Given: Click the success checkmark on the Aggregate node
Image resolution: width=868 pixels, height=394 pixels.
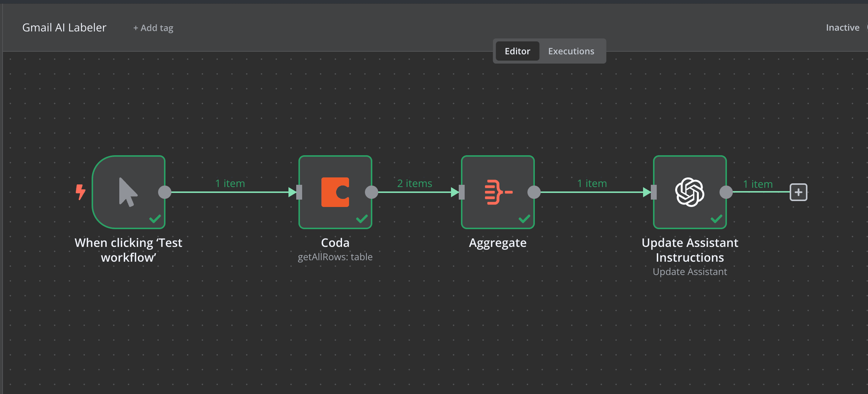Looking at the screenshot, I should 524,219.
